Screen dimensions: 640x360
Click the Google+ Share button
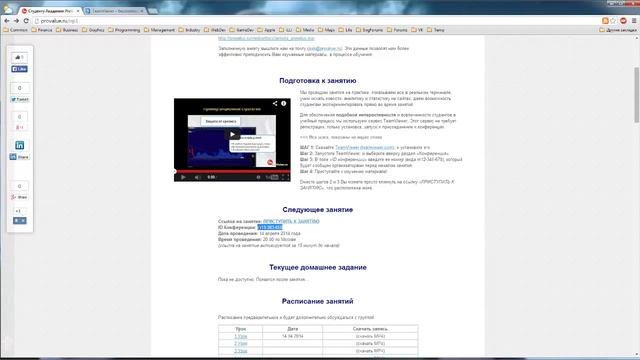tap(19, 197)
